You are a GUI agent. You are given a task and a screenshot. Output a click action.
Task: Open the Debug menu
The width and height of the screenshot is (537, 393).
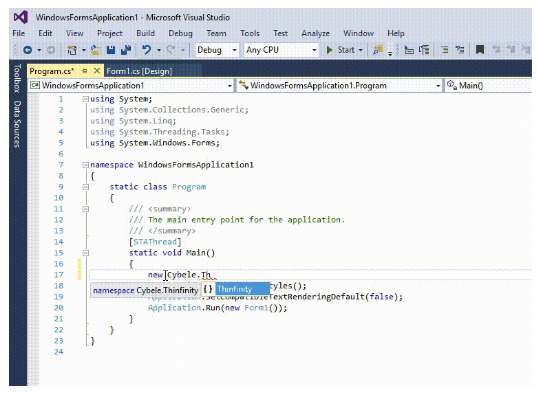pyautogui.click(x=180, y=33)
